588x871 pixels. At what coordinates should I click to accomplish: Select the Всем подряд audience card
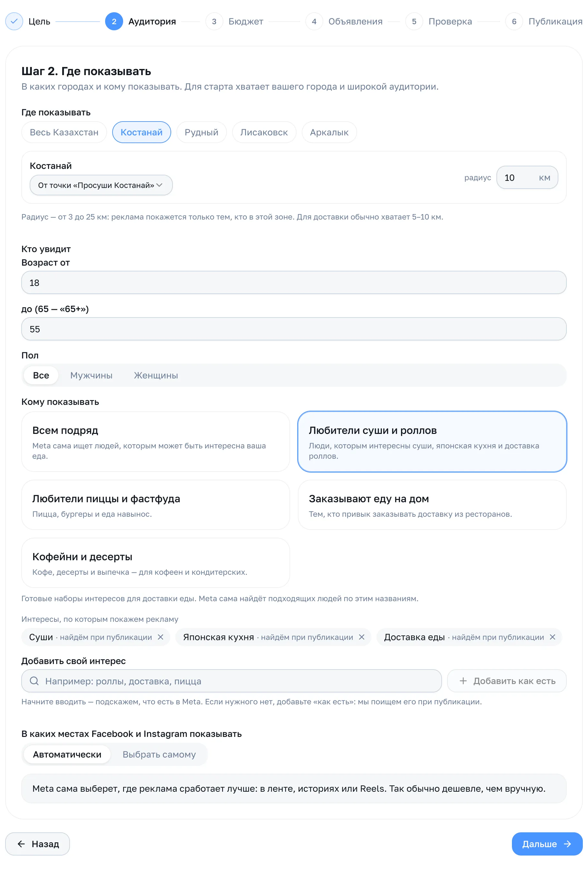pos(155,442)
